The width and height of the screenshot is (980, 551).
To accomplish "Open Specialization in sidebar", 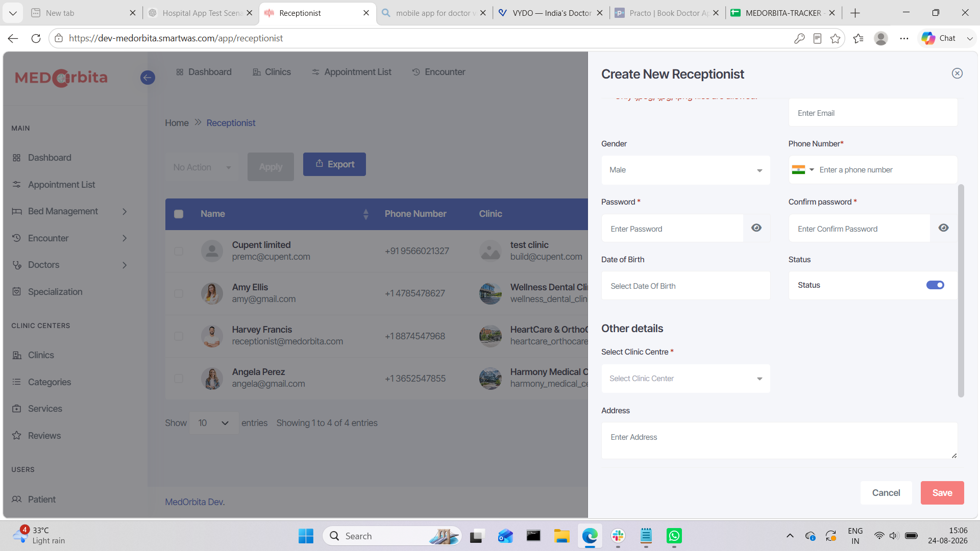I will (55, 292).
